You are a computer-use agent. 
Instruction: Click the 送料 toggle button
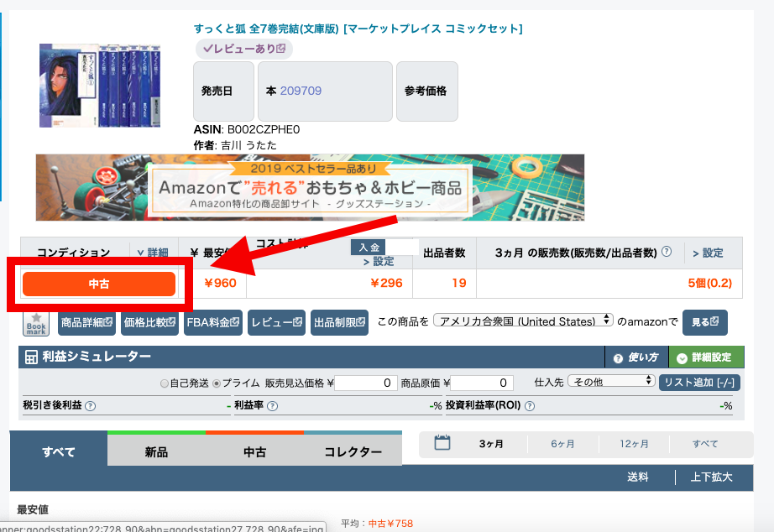point(638,477)
